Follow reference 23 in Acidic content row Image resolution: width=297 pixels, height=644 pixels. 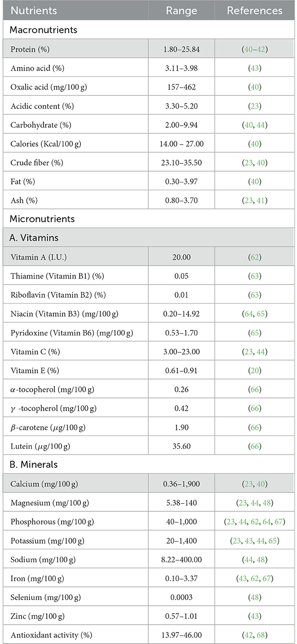(x=255, y=106)
